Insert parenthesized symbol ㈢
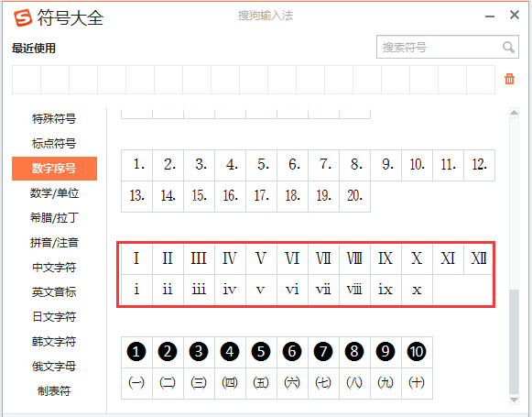The width and height of the screenshot is (532, 417). tap(199, 383)
